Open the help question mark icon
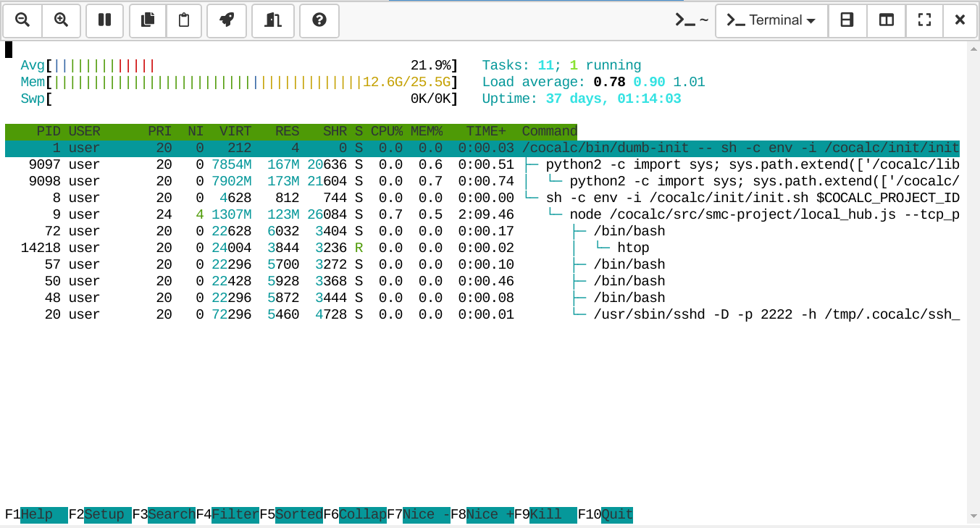Screen dimensions: 980x528 click(319, 20)
